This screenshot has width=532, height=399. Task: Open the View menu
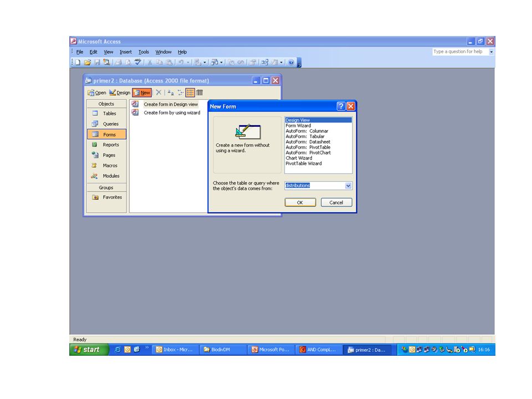point(109,52)
